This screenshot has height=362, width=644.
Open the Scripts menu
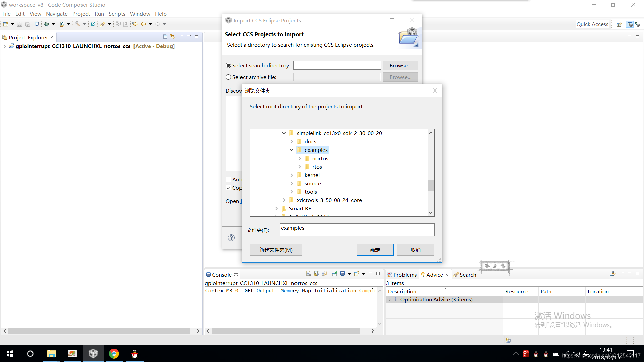point(117,14)
